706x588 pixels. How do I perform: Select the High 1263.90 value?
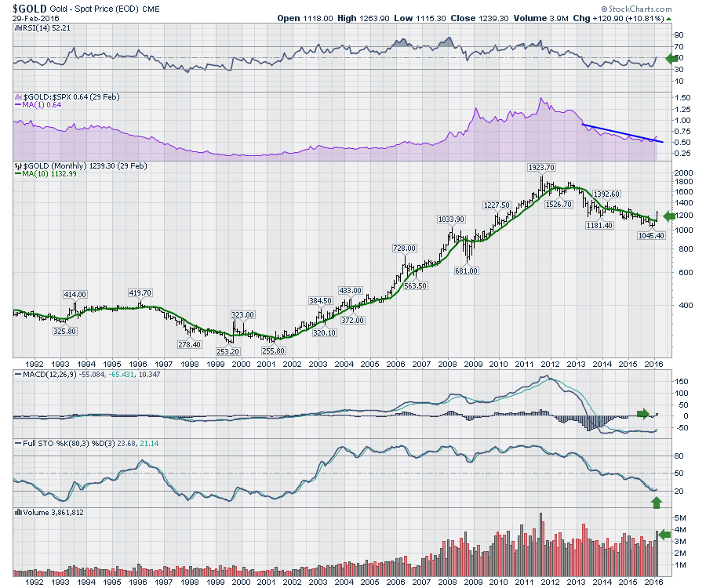click(x=363, y=19)
